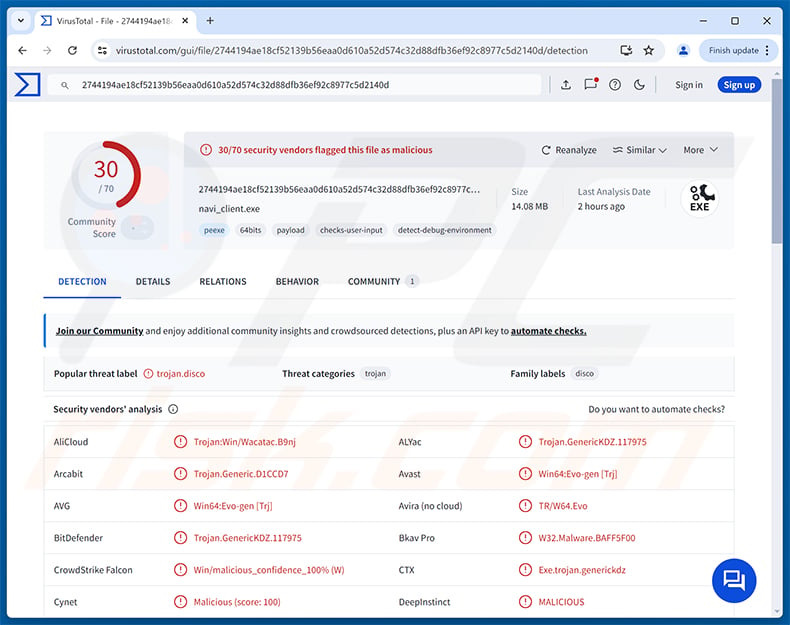Click the 64bits tag
Image resolution: width=790 pixels, height=625 pixels.
click(250, 230)
